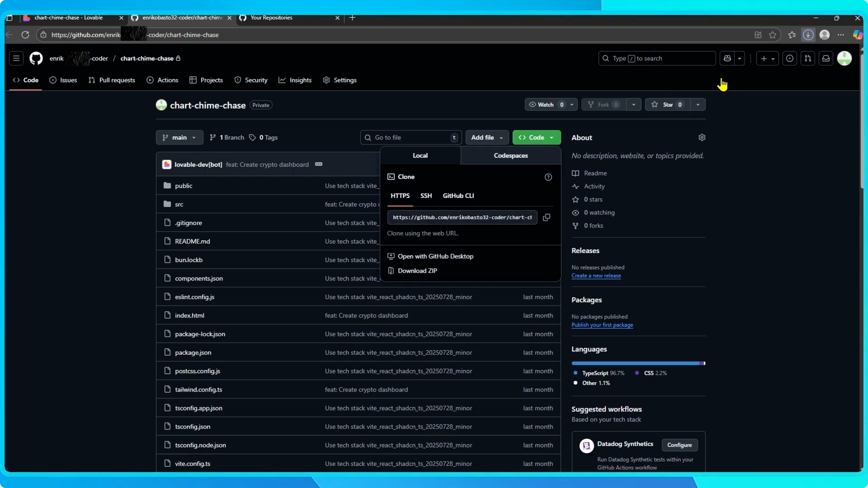Open the browser Copilot sidebar icon
The height and width of the screenshot is (488, 868).
click(x=858, y=35)
